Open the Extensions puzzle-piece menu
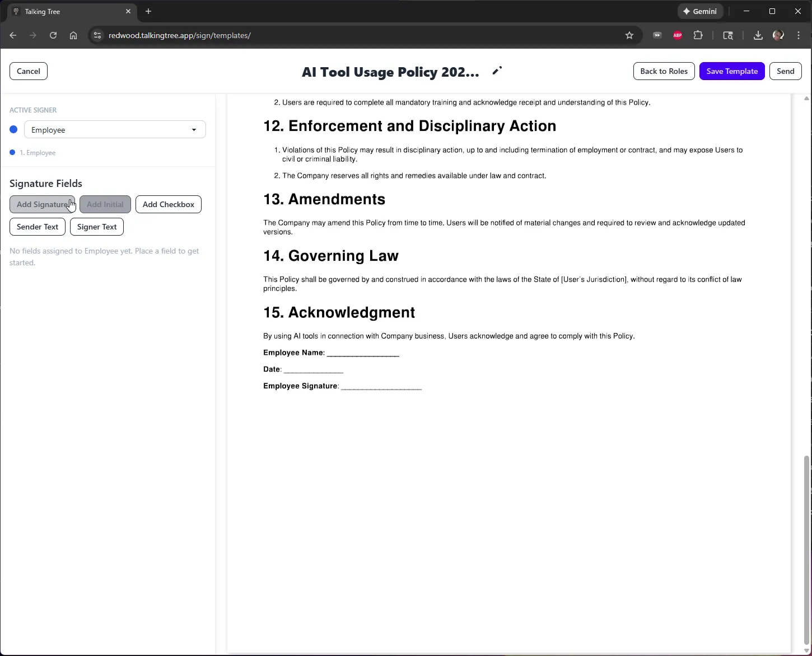Viewport: 812px width, 656px height. 698,35
